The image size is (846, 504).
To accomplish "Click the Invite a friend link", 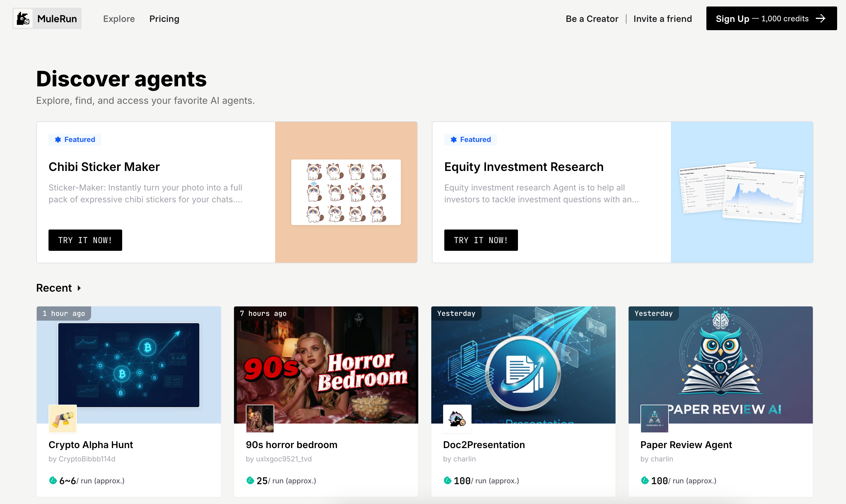I will point(662,19).
